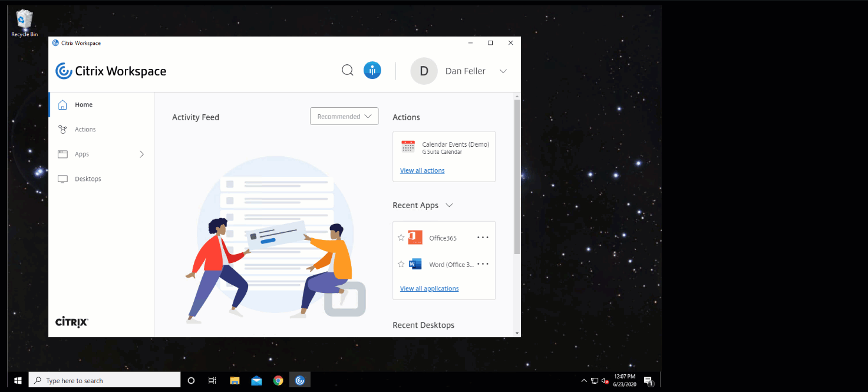Viewport: 868px width, 392px height.
Task: Click the Citrix Workspace search icon
Action: (x=347, y=70)
